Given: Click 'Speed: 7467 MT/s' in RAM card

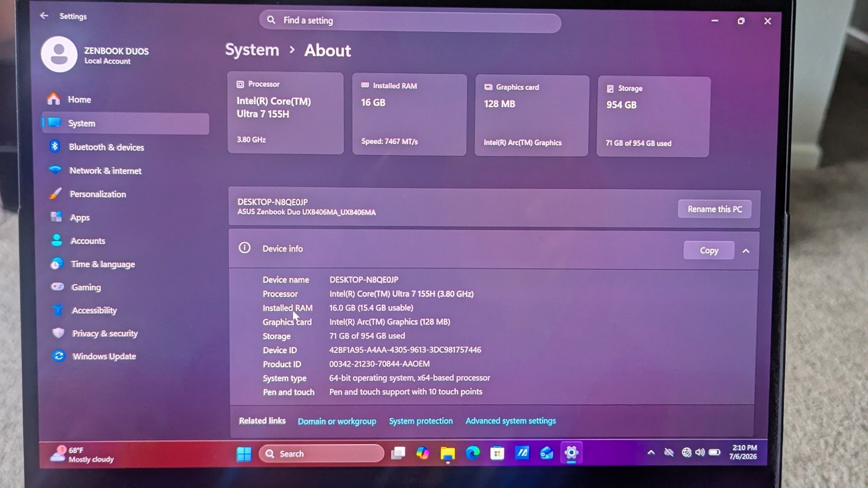Looking at the screenshot, I should point(390,142).
